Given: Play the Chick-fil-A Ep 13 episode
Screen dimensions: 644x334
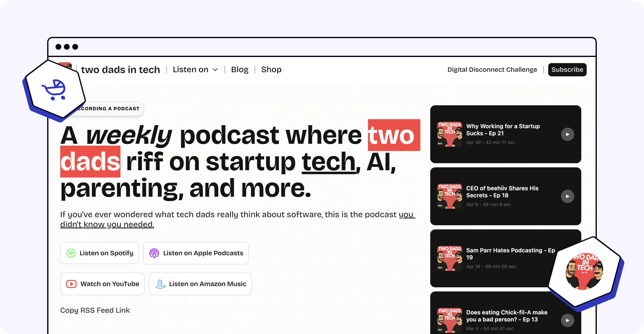Looking at the screenshot, I should [567, 320].
